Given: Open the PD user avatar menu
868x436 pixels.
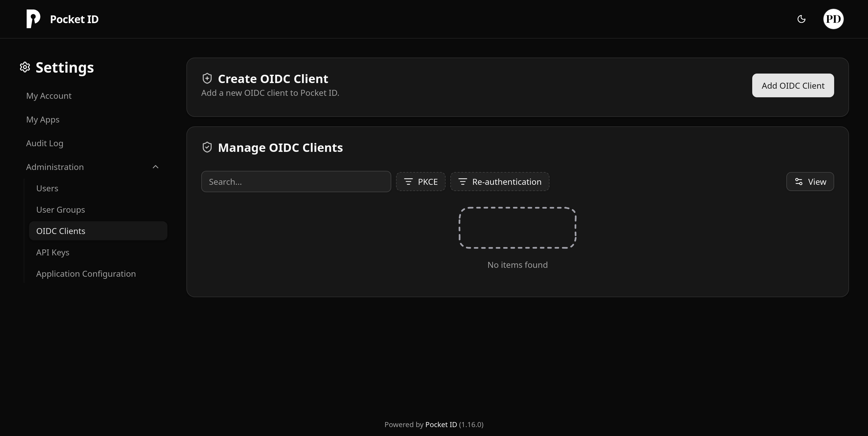Looking at the screenshot, I should [x=833, y=19].
